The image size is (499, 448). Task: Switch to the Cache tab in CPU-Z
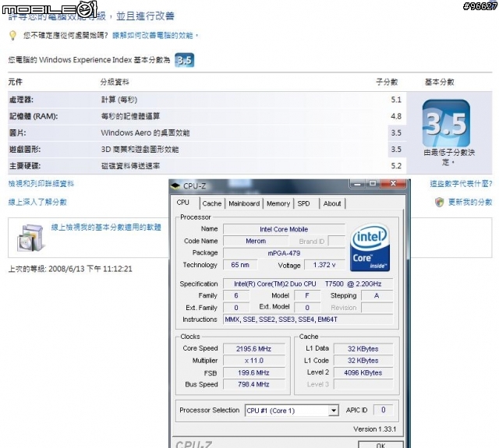click(x=212, y=203)
